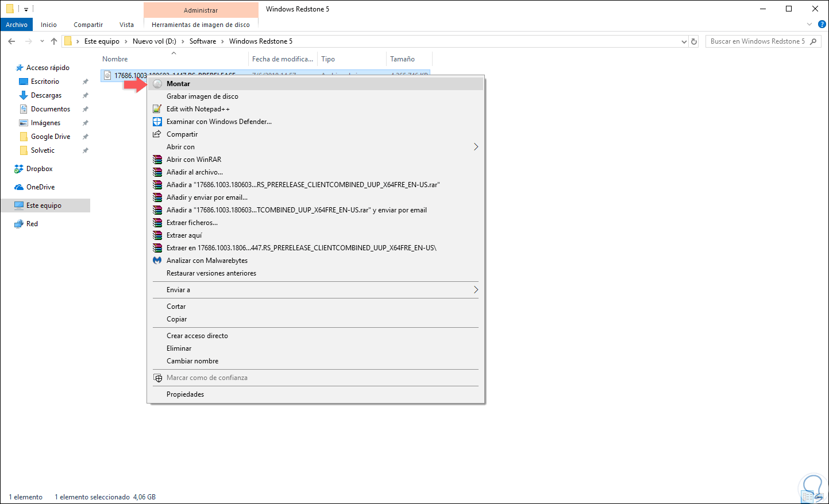Viewport: 829px width, 504px height.
Task: Choose Copiar in the context menu
Action: (316, 319)
